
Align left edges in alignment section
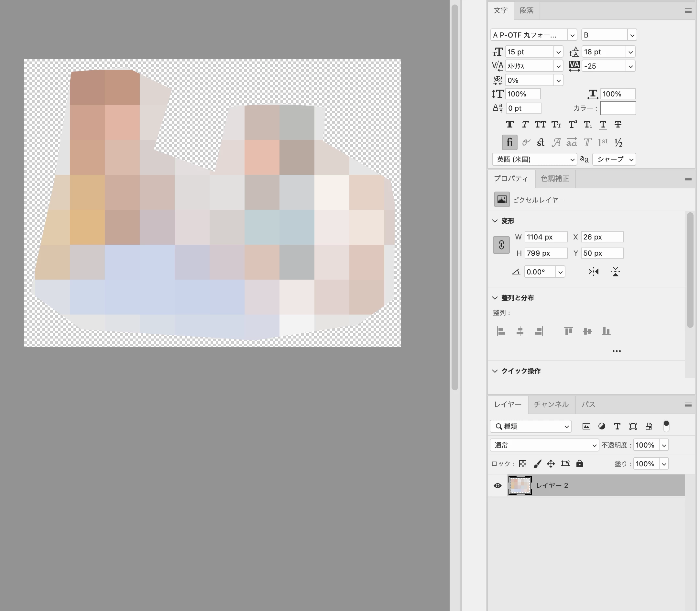(x=501, y=331)
